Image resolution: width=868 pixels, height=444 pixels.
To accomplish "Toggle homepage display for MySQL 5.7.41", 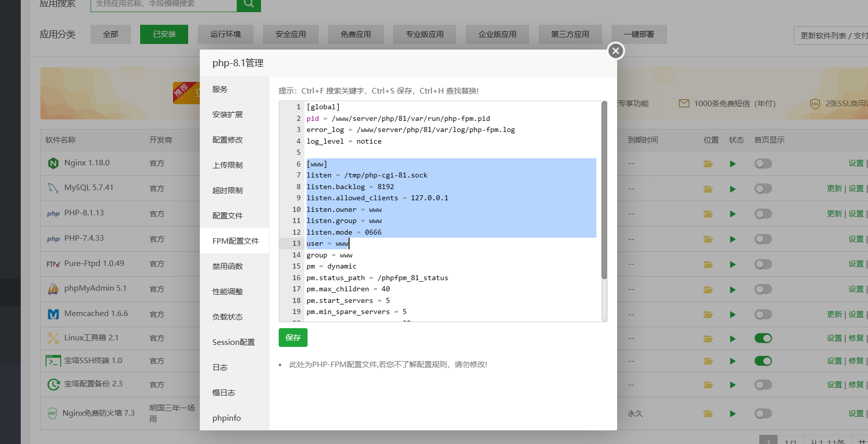I will pos(763,189).
